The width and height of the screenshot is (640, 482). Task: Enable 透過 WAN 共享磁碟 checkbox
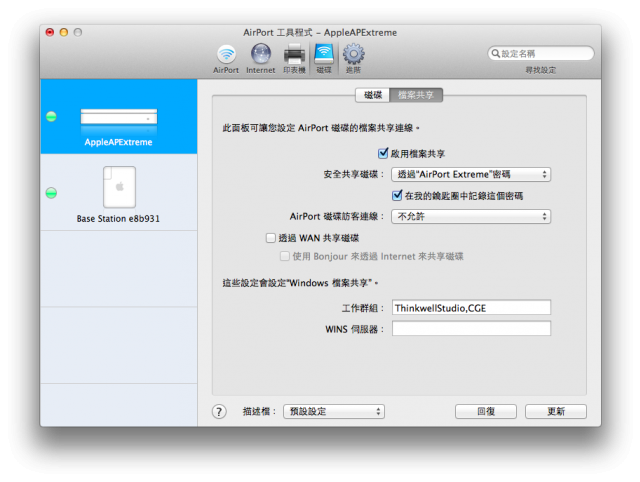coord(271,238)
